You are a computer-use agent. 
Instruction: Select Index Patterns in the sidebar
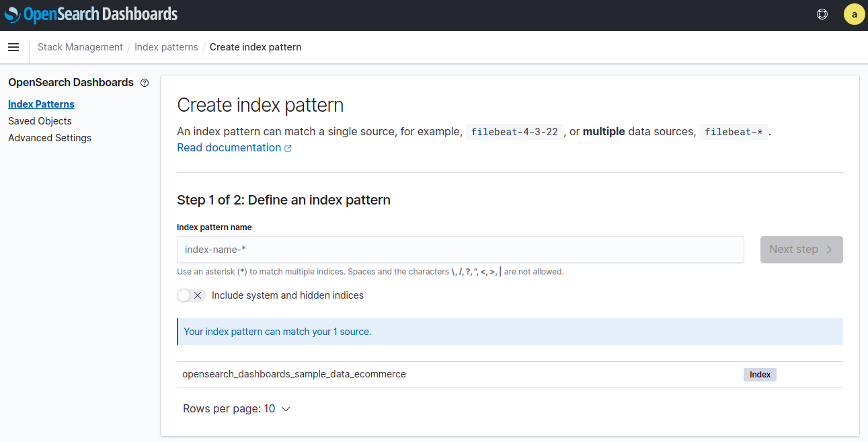[41, 104]
